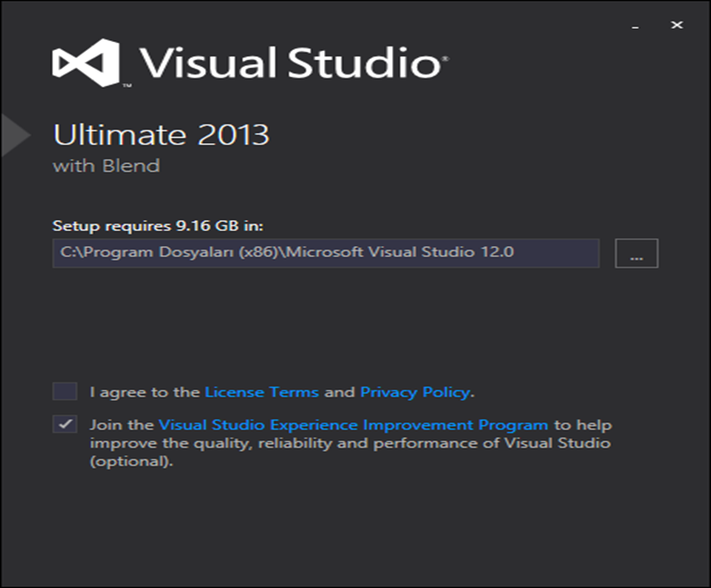Click the installation path input field
The image size is (711, 588).
click(x=326, y=253)
